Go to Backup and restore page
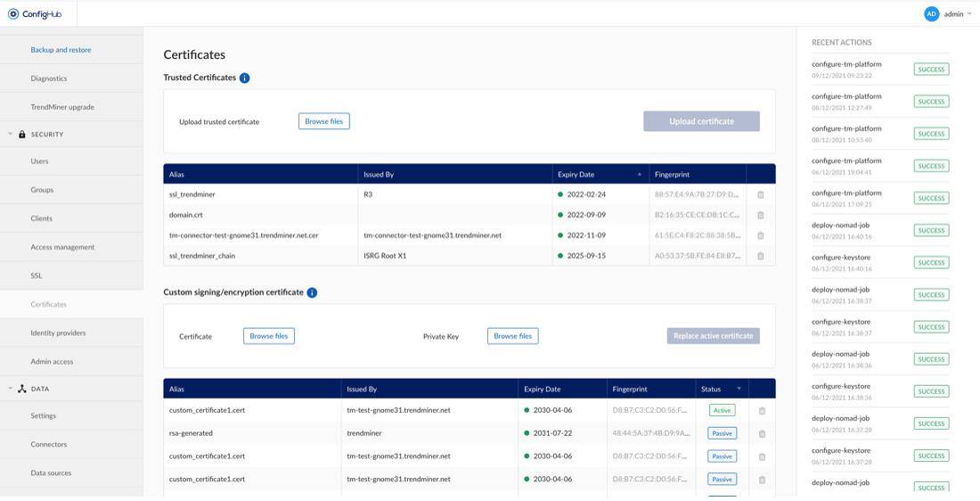Viewport: 980px width, 501px height. click(x=61, y=50)
